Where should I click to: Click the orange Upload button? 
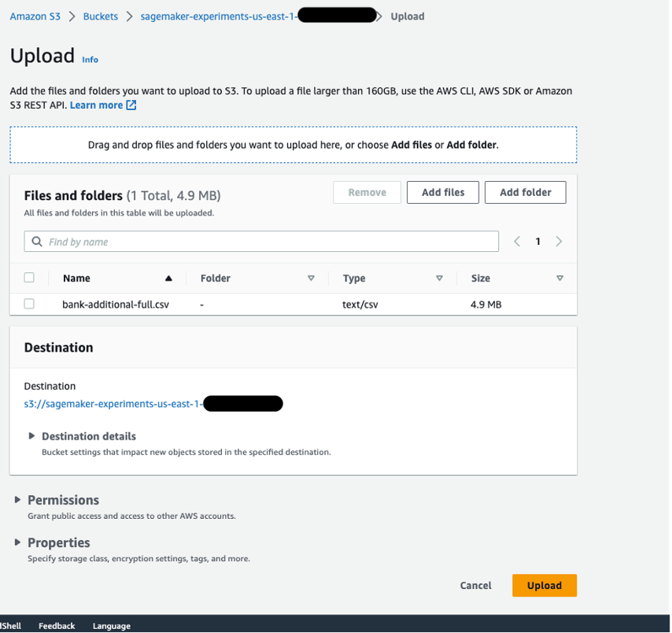[544, 586]
